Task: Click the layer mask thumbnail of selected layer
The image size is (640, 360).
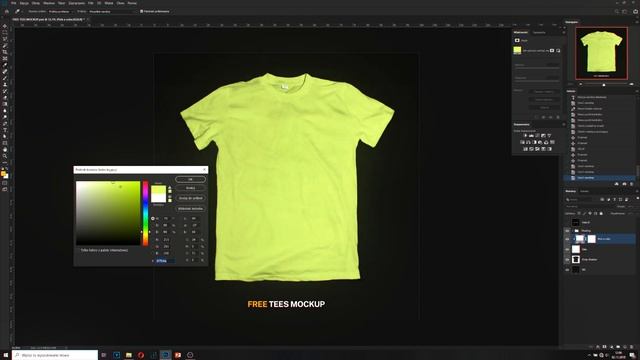Action: pos(591,239)
